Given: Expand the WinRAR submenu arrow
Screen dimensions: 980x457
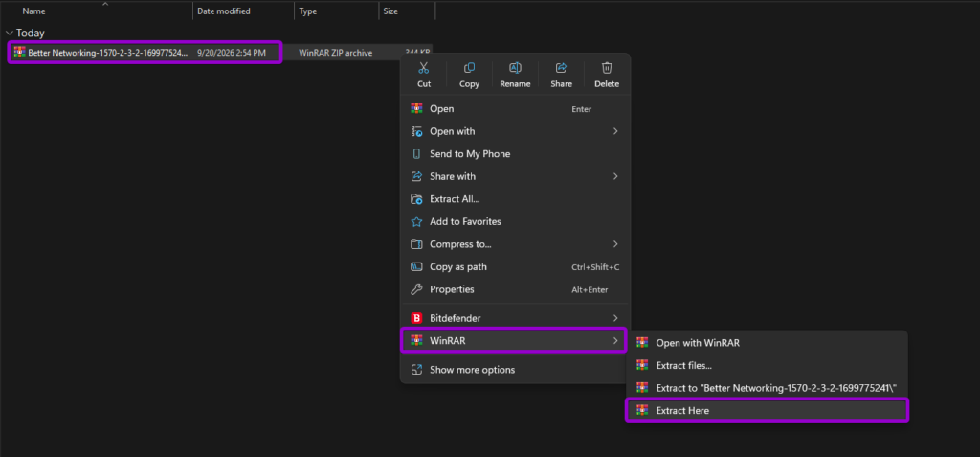Looking at the screenshot, I should coord(615,340).
